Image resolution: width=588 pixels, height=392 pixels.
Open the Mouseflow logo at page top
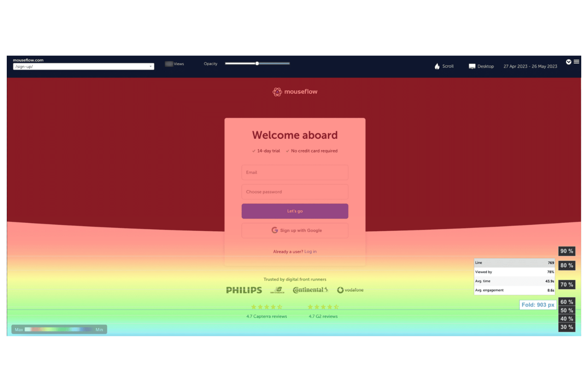tap(295, 91)
